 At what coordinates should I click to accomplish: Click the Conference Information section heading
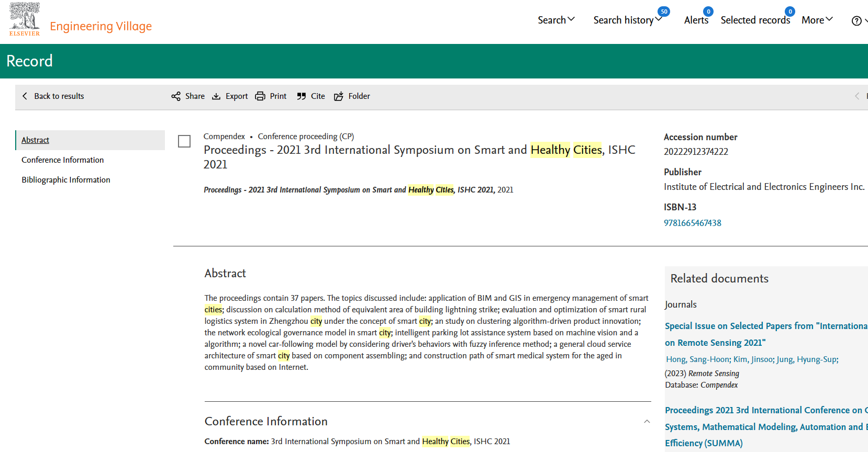click(266, 421)
